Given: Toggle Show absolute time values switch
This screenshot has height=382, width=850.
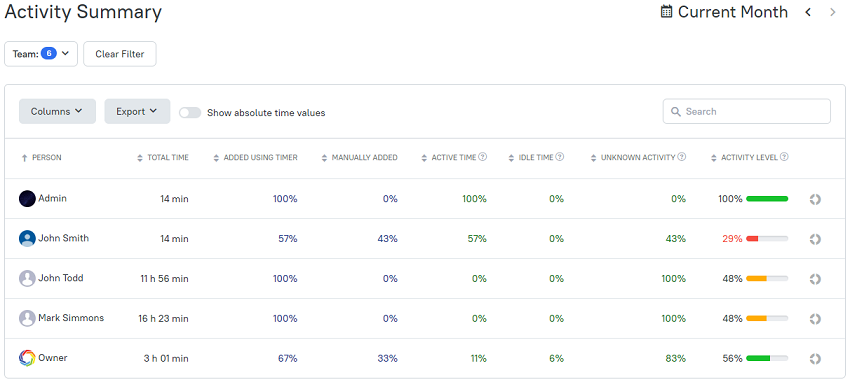Looking at the screenshot, I should (x=190, y=113).
